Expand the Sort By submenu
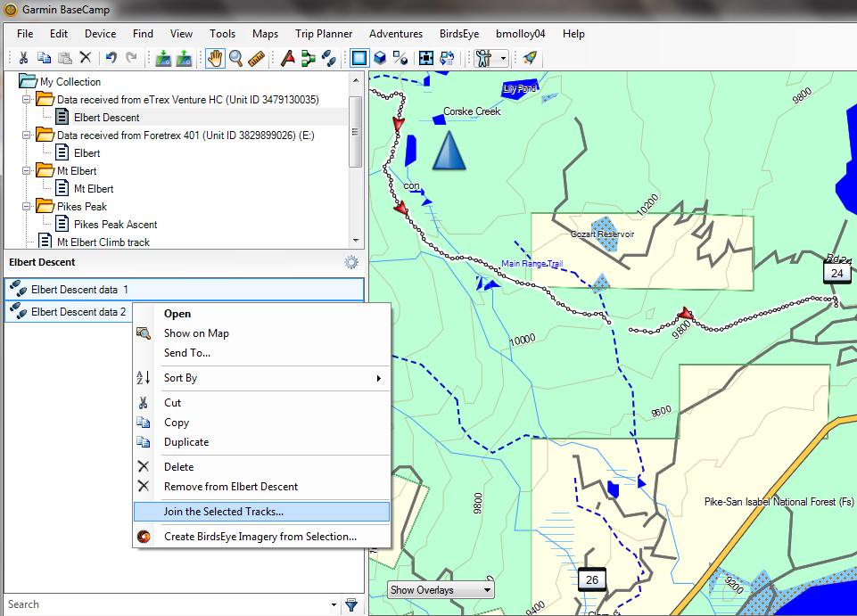This screenshot has width=857, height=616. click(x=262, y=378)
